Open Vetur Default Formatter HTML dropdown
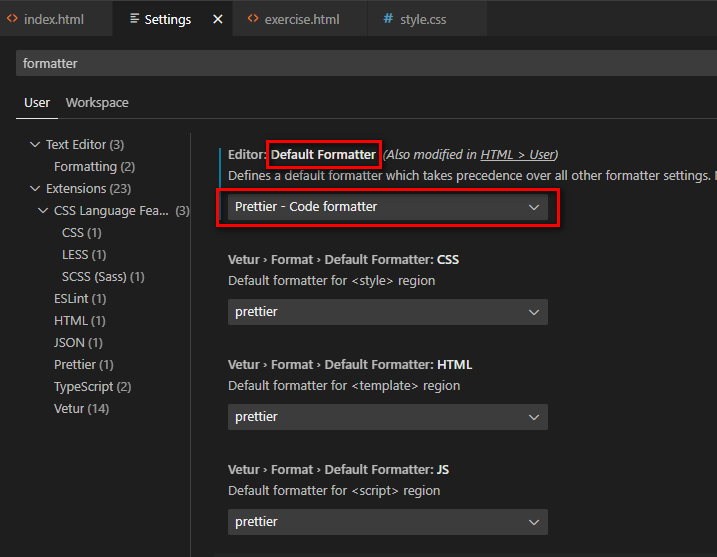Viewport: 717px width, 557px height. pyautogui.click(x=388, y=417)
